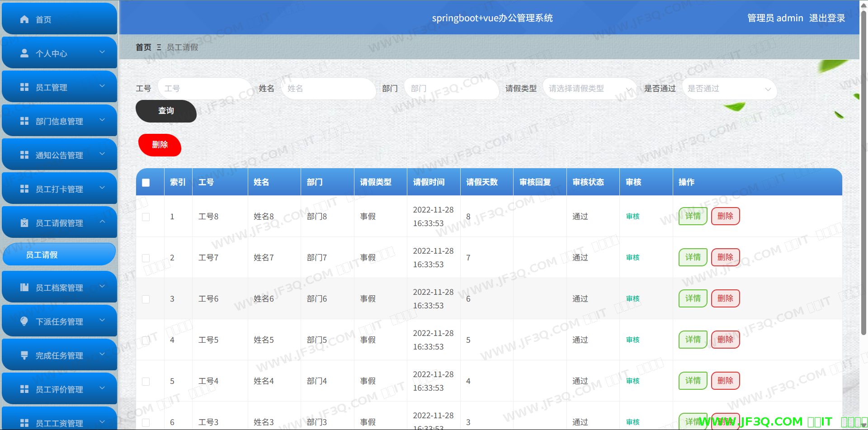Open the 通知公告管理 sidebar menu
The height and width of the screenshot is (430, 868).
[x=59, y=155]
